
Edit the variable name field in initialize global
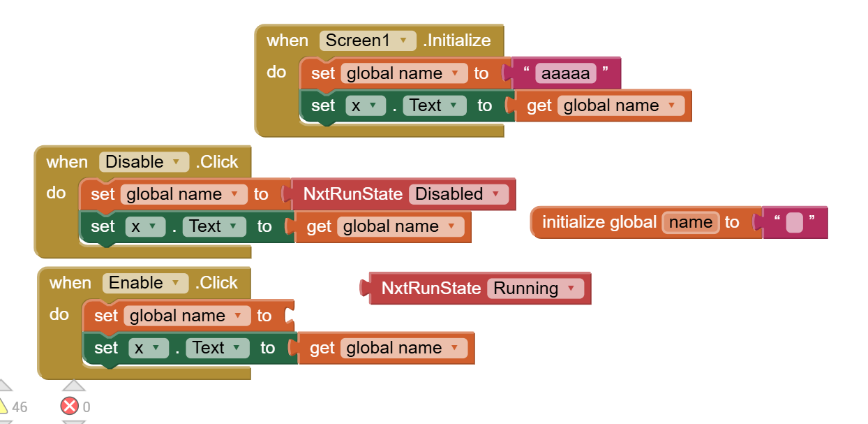coord(690,222)
